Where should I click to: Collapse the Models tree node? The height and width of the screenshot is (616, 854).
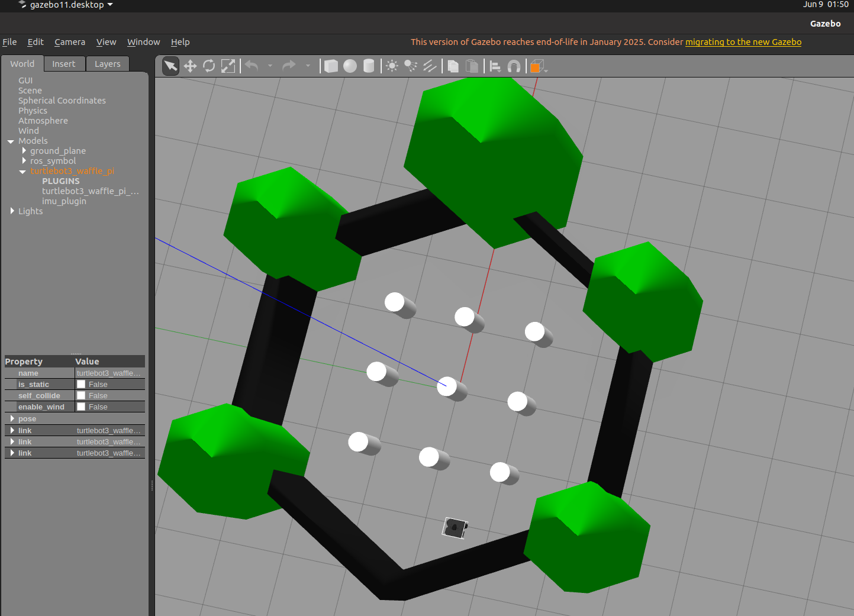(11, 141)
